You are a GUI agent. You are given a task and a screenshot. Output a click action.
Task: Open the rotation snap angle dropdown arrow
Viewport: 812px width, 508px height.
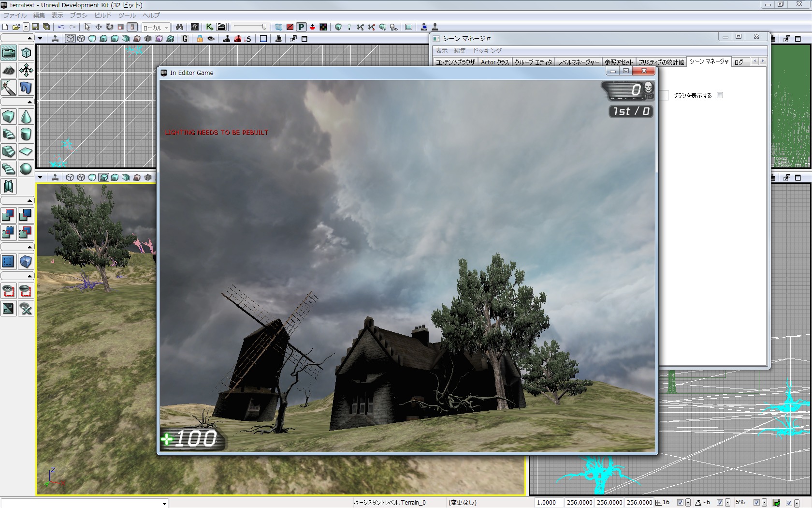coord(727,503)
